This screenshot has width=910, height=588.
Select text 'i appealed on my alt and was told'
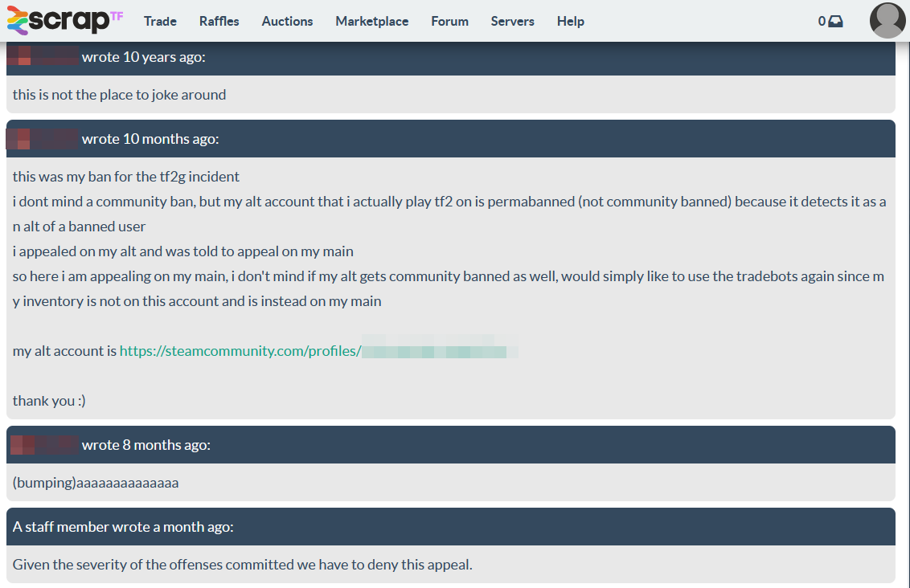pos(116,251)
